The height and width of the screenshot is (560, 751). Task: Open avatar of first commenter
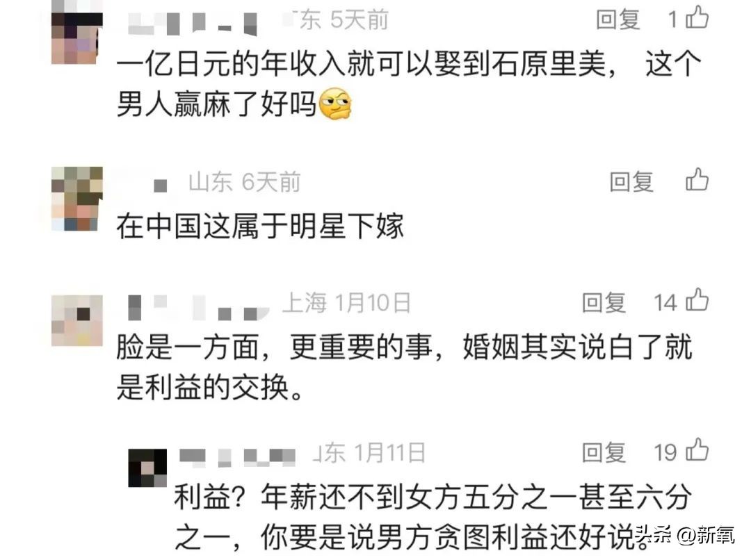[x=77, y=33]
